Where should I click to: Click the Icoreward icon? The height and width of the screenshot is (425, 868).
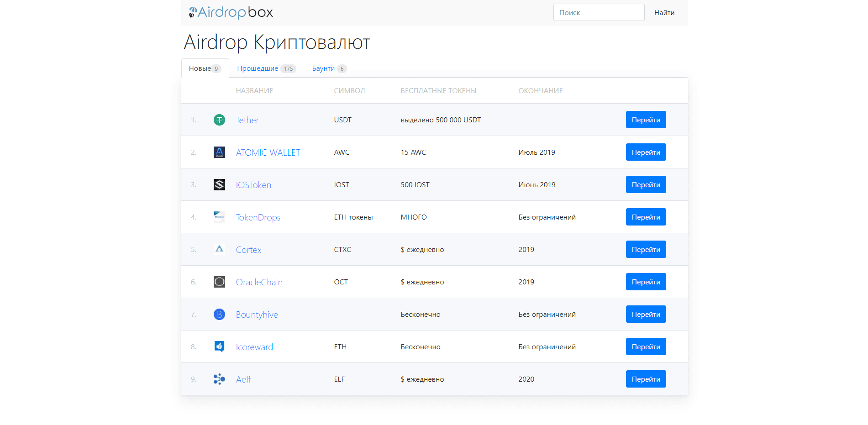pyautogui.click(x=219, y=346)
